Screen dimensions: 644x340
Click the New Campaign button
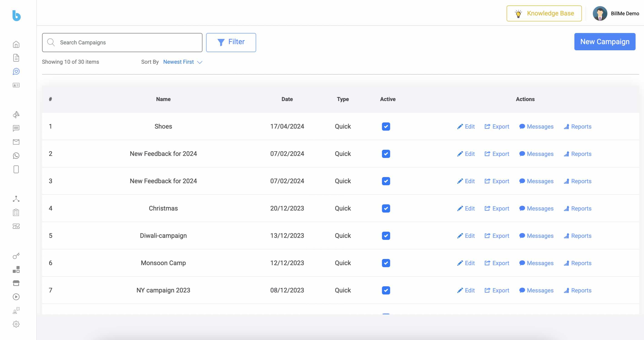click(604, 41)
